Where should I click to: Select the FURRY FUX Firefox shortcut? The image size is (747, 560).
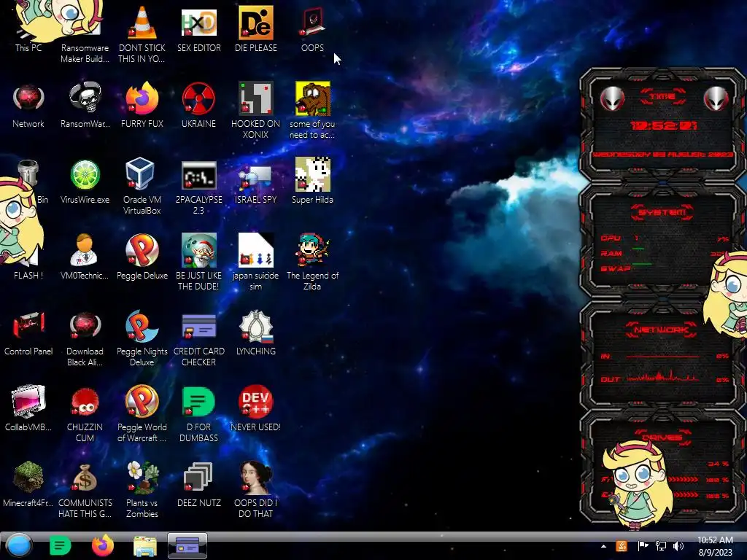pyautogui.click(x=142, y=105)
